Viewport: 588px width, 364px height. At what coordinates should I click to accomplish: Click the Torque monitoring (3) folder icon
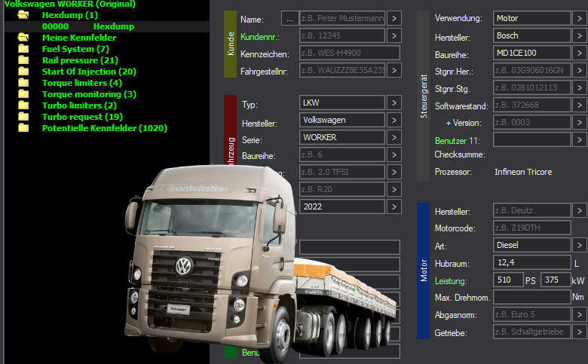point(23,94)
